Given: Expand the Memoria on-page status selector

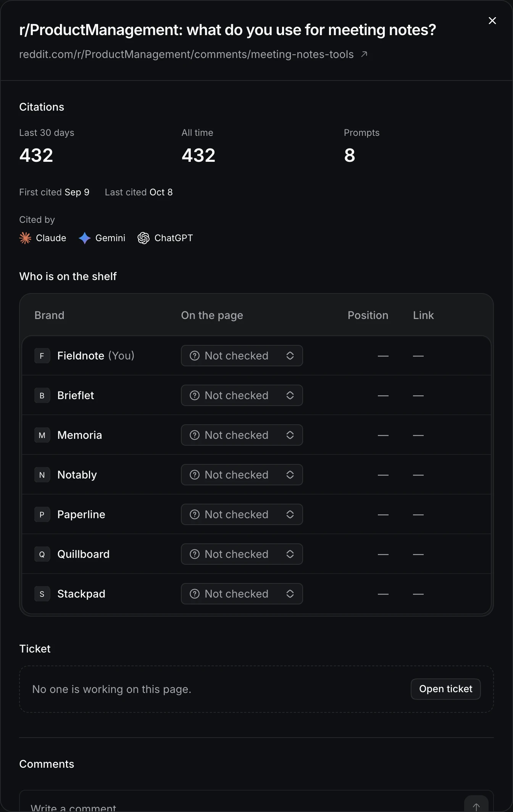Looking at the screenshot, I should click(x=242, y=435).
